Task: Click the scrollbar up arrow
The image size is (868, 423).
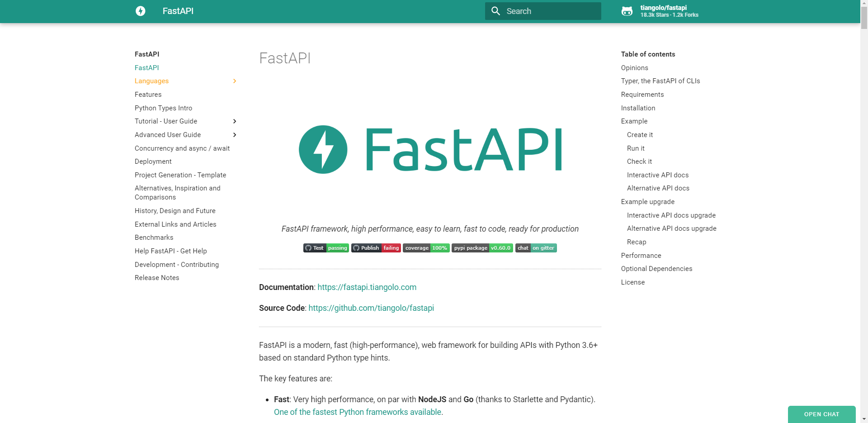Action: point(864,3)
